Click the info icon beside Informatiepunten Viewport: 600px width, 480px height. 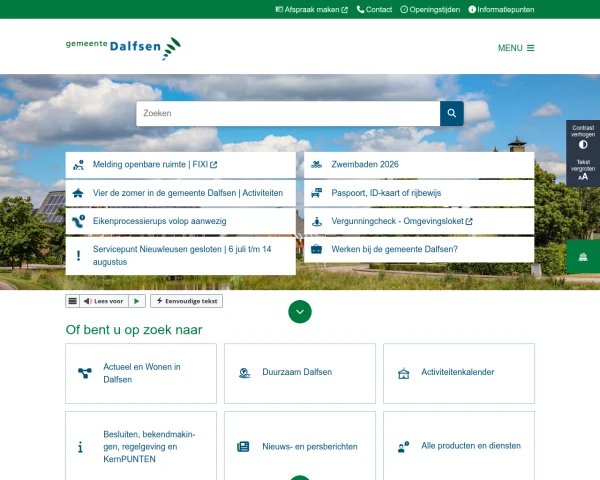pyautogui.click(x=472, y=10)
